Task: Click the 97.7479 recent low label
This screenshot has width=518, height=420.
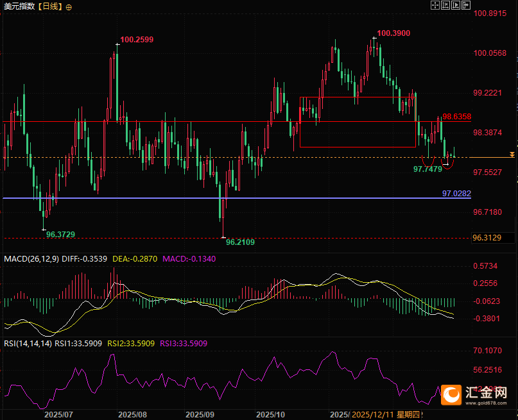Action: (427, 169)
